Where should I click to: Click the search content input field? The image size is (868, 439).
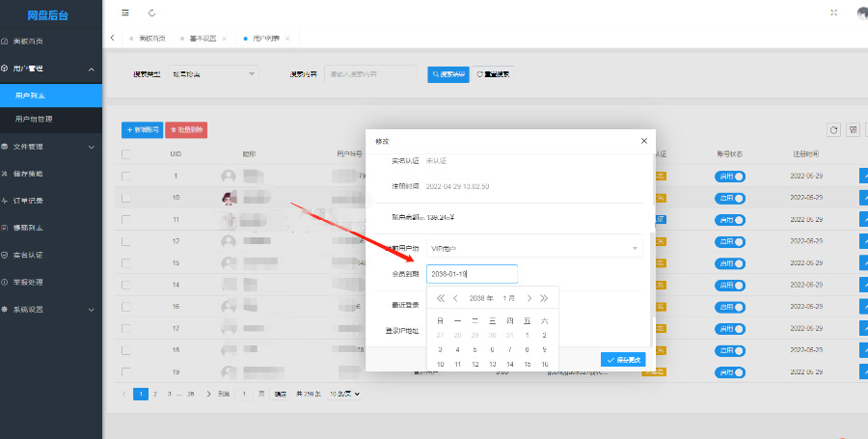point(370,74)
